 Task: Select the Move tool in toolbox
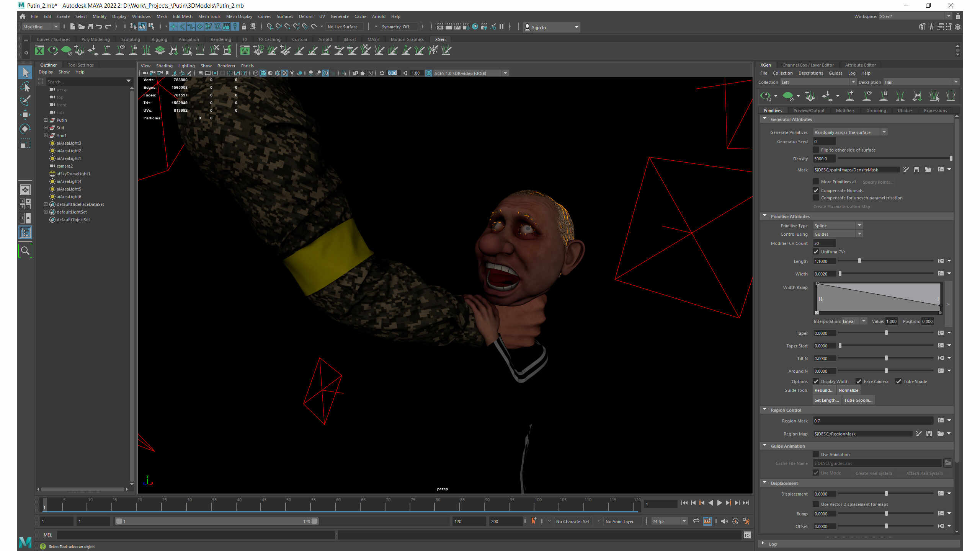click(x=25, y=115)
